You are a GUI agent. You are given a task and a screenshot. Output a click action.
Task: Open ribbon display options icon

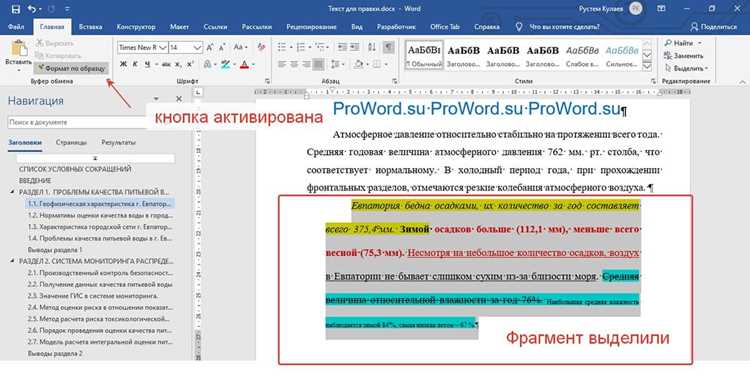(661, 9)
